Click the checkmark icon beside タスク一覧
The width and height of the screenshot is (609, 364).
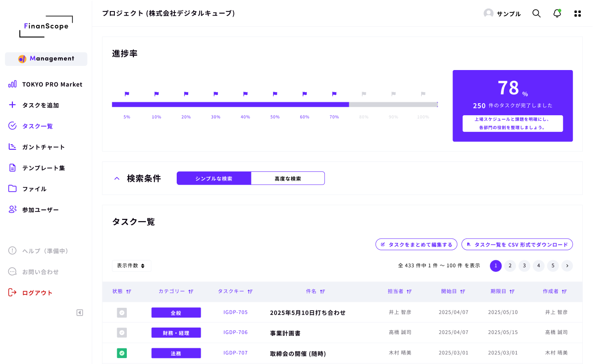12,126
